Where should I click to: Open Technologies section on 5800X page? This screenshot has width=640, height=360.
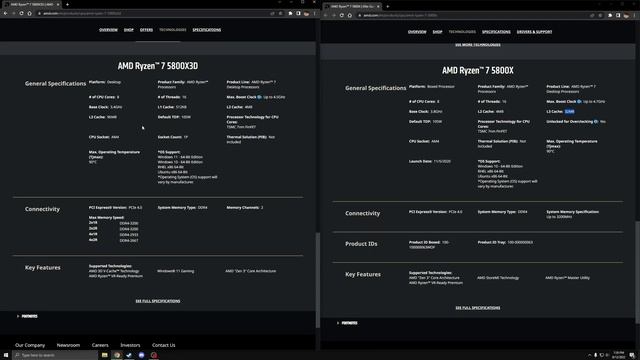pyautogui.click(x=462, y=32)
